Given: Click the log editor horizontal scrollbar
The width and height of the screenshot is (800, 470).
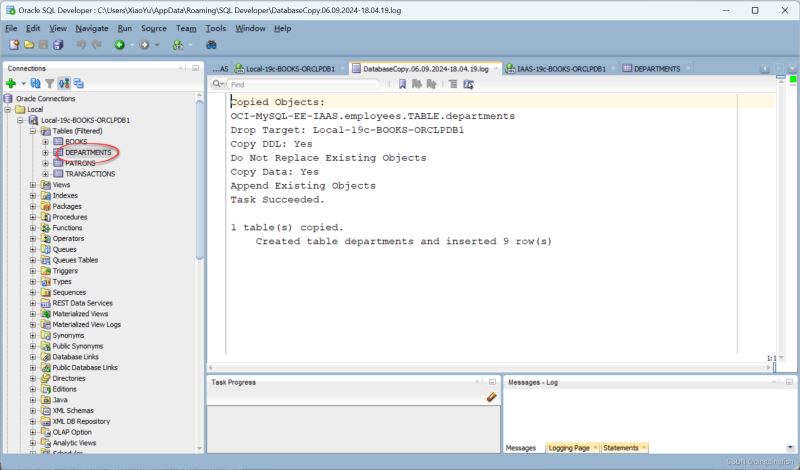Looking at the screenshot, I should point(490,367).
